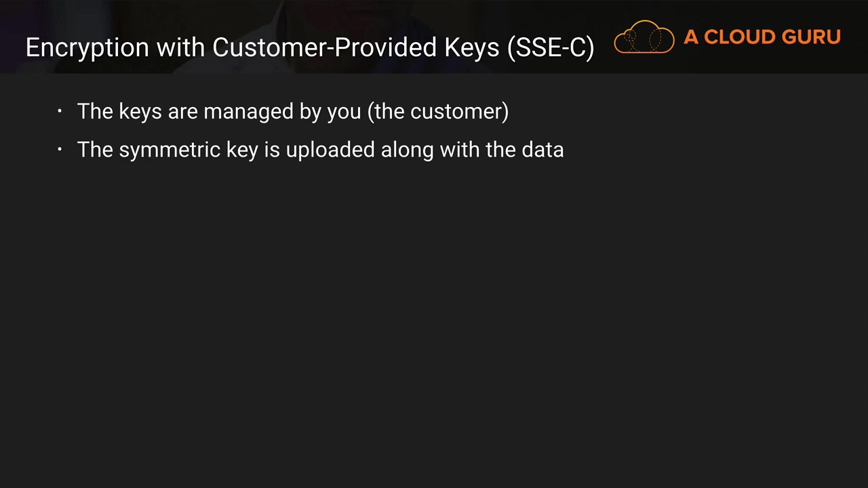This screenshot has height=488, width=868.
Task: Click the word data ending the second bullet
Action: (x=542, y=150)
